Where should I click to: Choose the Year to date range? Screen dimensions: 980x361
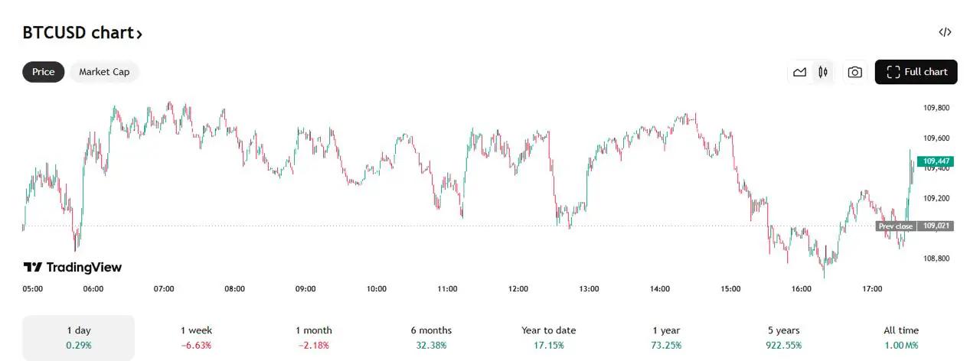pyautogui.click(x=548, y=337)
